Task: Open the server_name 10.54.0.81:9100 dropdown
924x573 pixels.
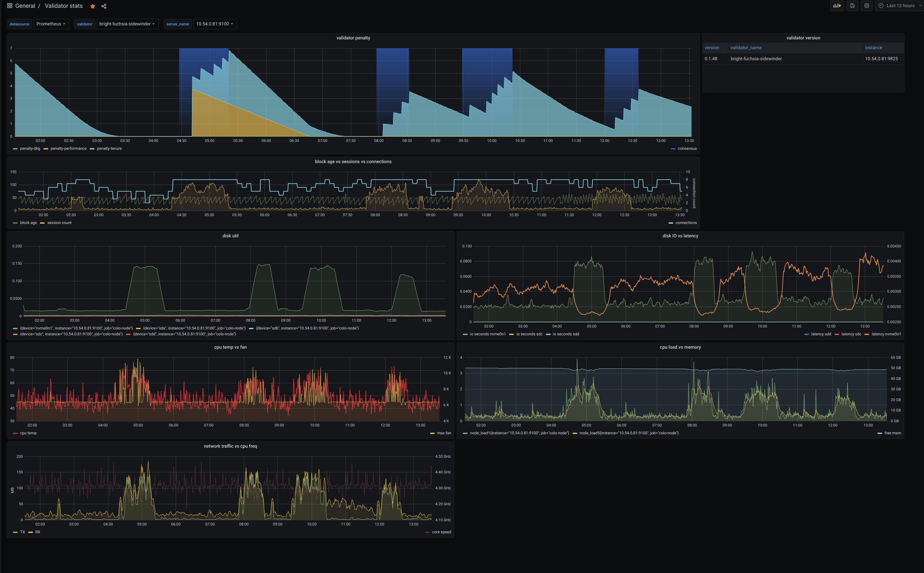Action: coord(215,24)
